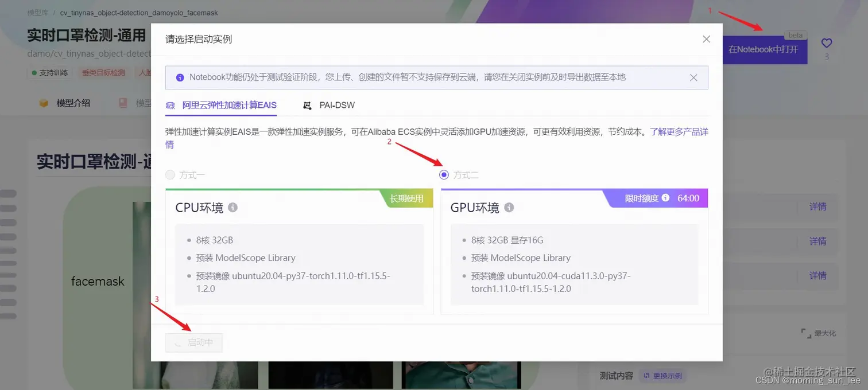Click the 8核 32GB 显存16G spec line
Image resolution: width=868 pixels, height=390 pixels.
pyautogui.click(x=507, y=240)
